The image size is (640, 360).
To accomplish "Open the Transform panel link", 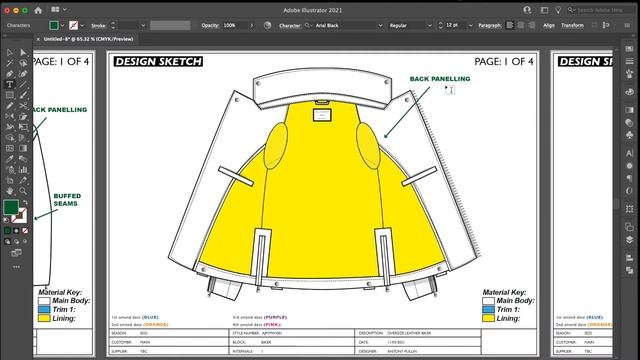I will point(572,25).
